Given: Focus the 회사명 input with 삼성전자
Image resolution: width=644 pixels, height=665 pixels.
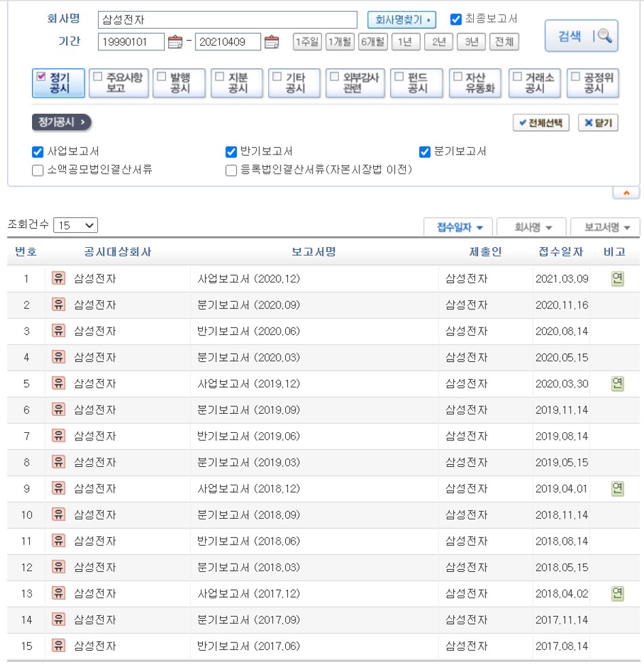Looking at the screenshot, I should (227, 20).
